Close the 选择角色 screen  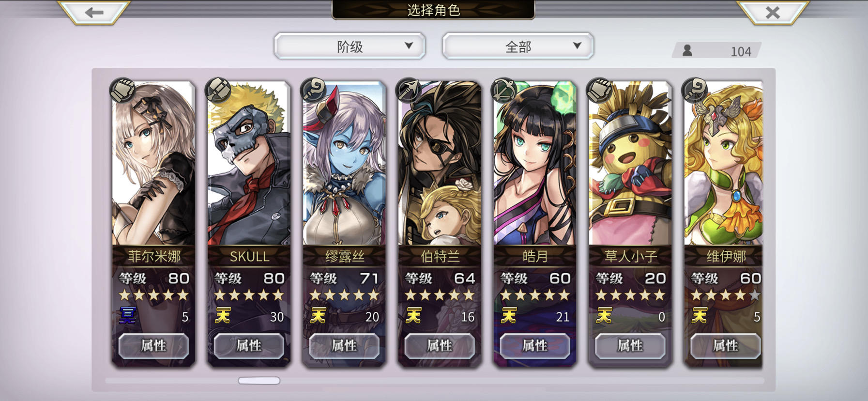click(773, 13)
